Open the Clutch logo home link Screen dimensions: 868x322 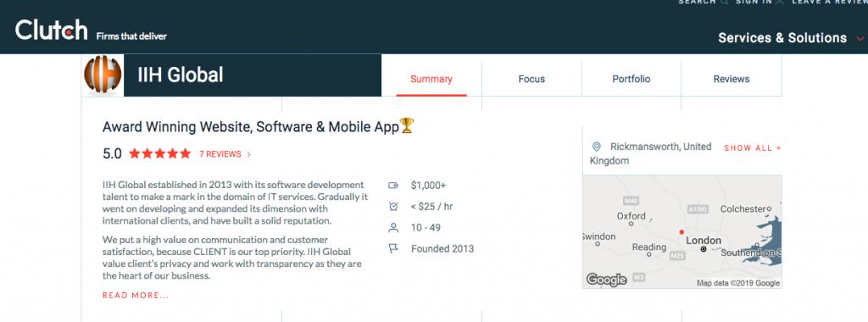pyautogui.click(x=52, y=30)
